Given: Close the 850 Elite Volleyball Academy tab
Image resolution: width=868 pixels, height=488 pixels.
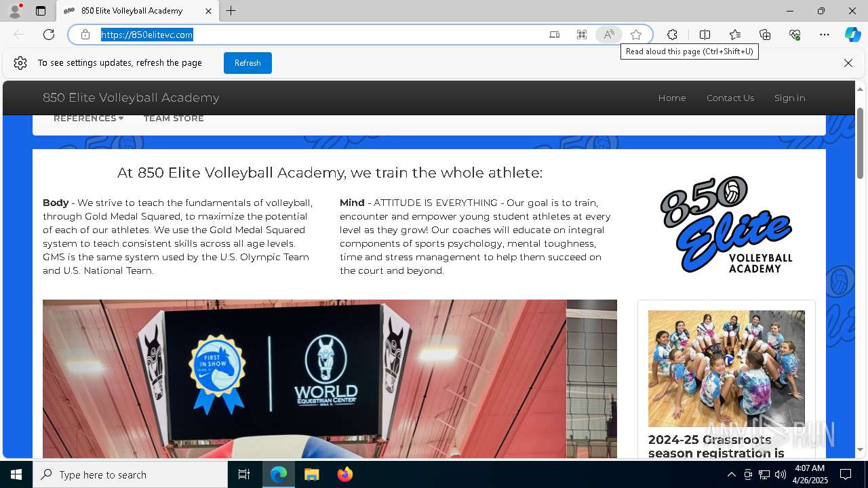Looking at the screenshot, I should tap(208, 11).
